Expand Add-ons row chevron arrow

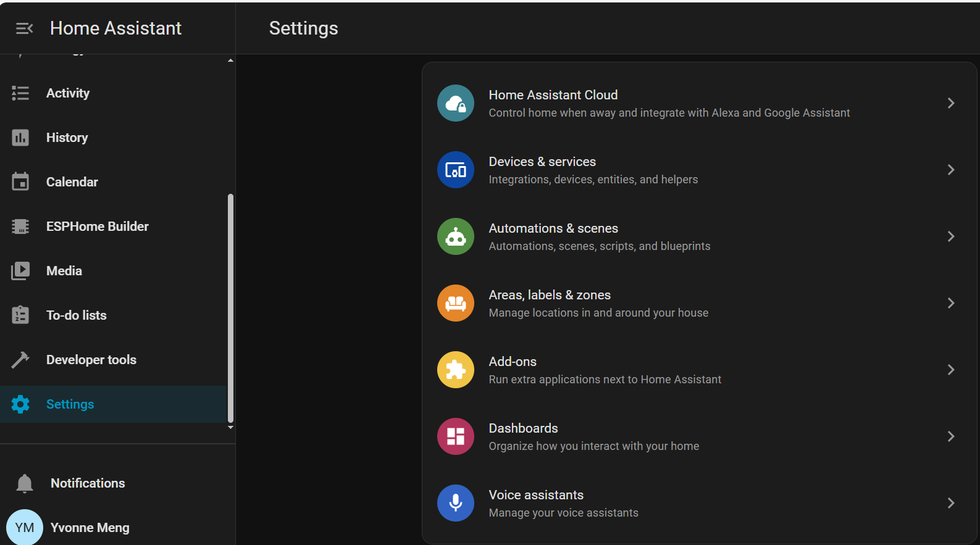(x=951, y=370)
